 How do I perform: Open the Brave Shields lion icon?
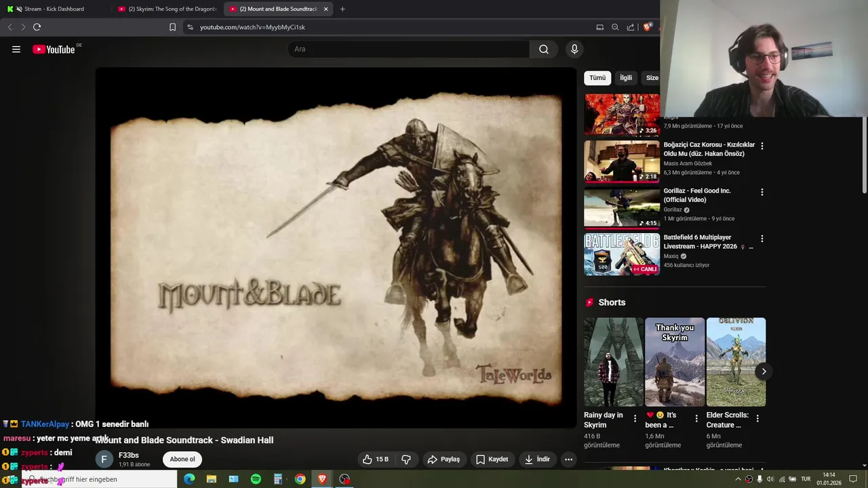tap(648, 27)
